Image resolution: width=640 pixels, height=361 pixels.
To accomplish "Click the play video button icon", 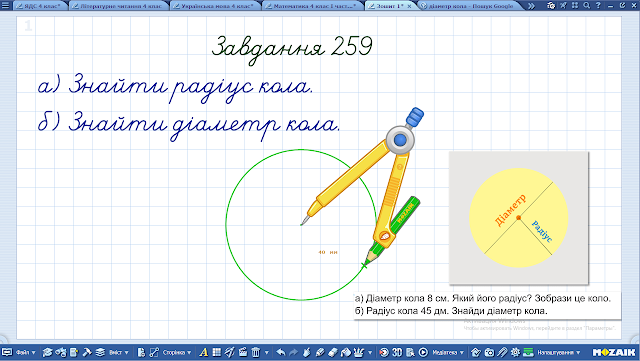I will coord(423,352).
